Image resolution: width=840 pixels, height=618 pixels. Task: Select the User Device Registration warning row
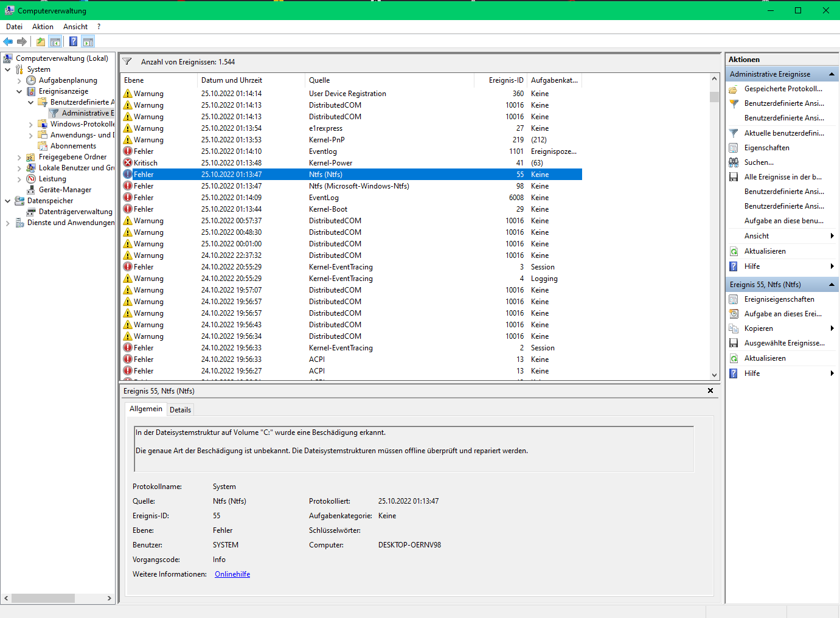point(352,94)
